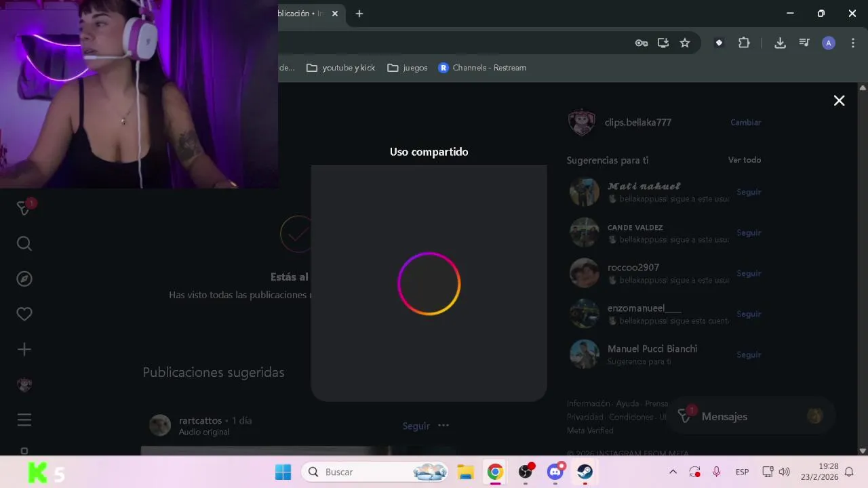The height and width of the screenshot is (488, 868).
Task: Close the Instagram browser tab
Action: pyautogui.click(x=334, y=14)
